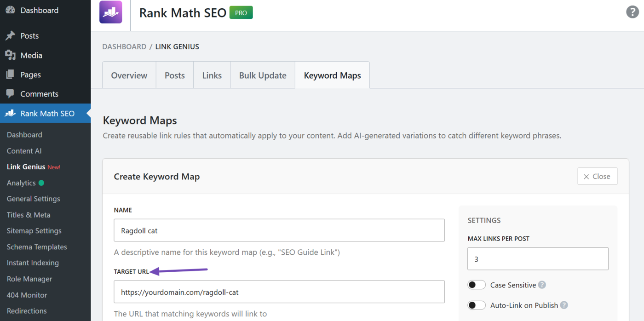This screenshot has height=321, width=644.
Task: Open the Bulk Update tab
Action: pos(263,75)
